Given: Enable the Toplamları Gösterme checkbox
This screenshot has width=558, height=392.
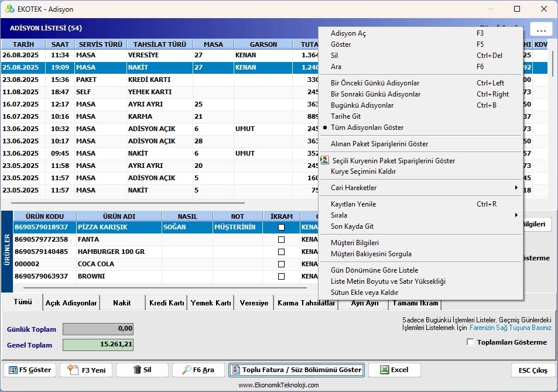Looking at the screenshot, I should [x=470, y=342].
